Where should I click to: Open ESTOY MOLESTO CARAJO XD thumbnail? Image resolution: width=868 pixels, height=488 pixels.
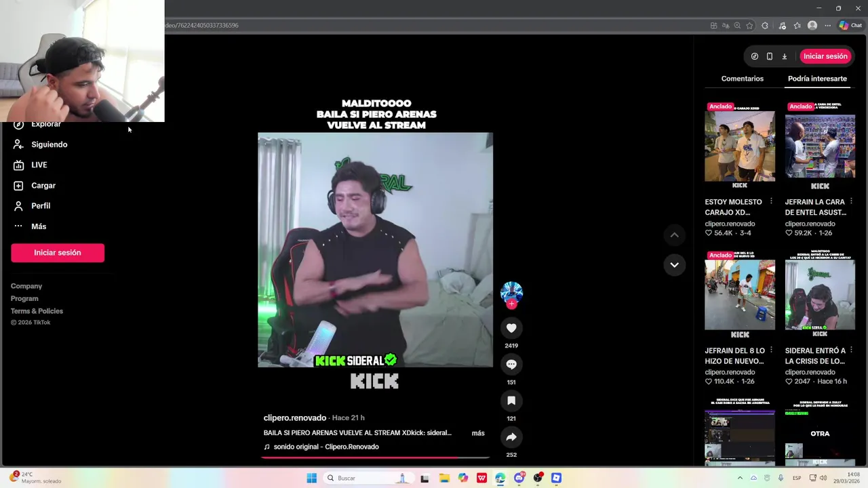coord(739,146)
